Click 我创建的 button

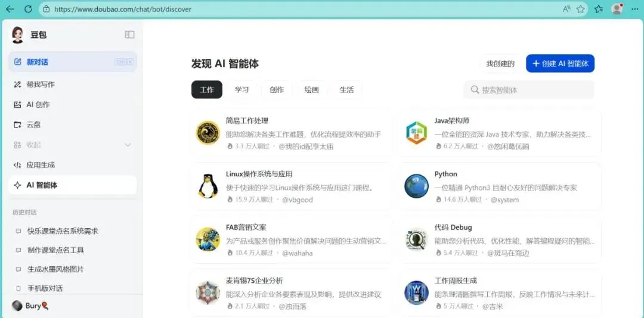click(x=500, y=64)
